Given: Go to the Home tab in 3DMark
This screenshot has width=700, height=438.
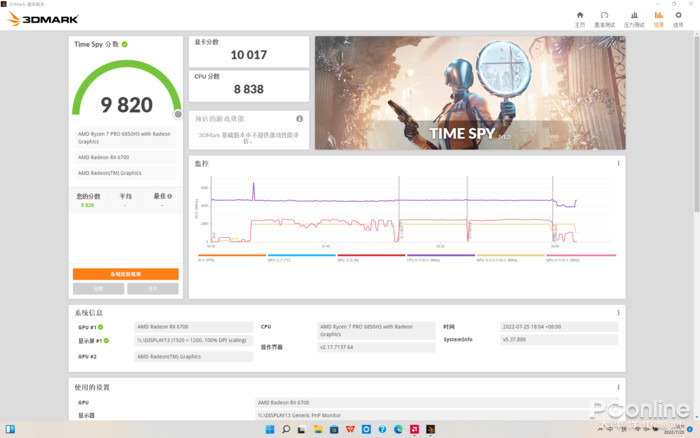Looking at the screenshot, I should pyautogui.click(x=579, y=19).
